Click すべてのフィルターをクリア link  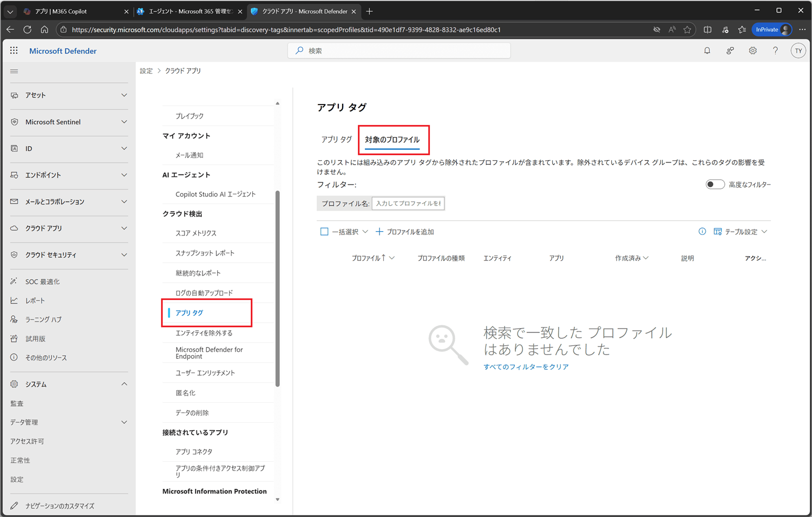(526, 367)
